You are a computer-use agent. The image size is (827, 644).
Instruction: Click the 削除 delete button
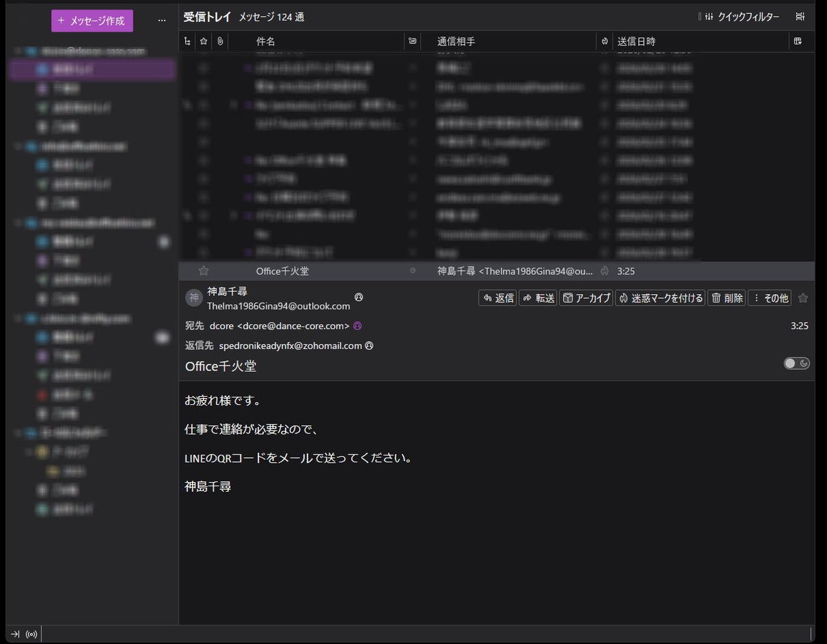tap(726, 298)
